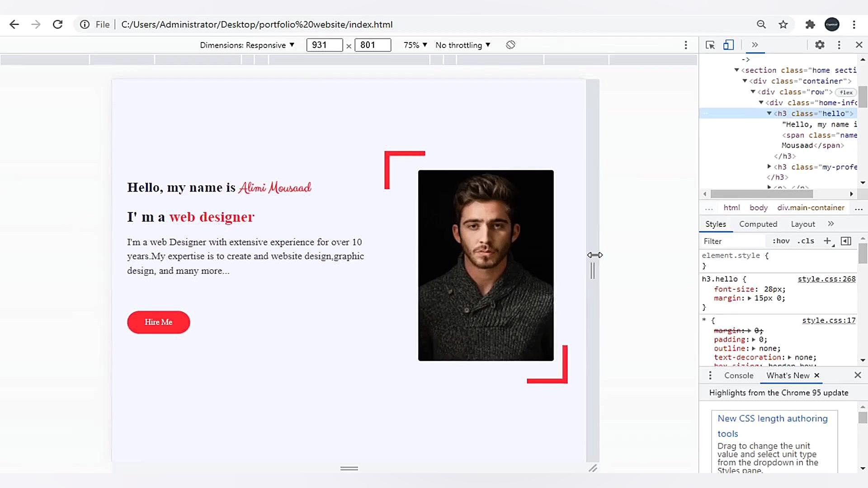Bookmark this page with star
The height and width of the screenshot is (488, 868).
pos(783,24)
